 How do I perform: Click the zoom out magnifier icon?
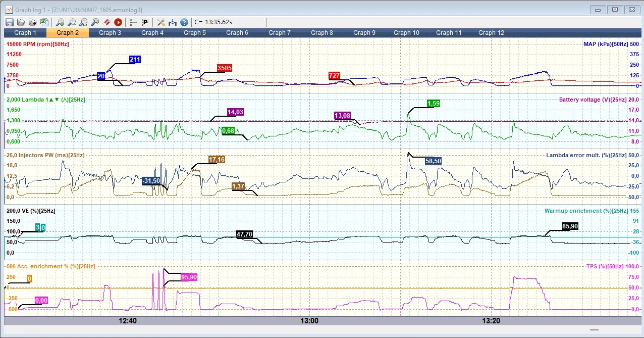72,22
